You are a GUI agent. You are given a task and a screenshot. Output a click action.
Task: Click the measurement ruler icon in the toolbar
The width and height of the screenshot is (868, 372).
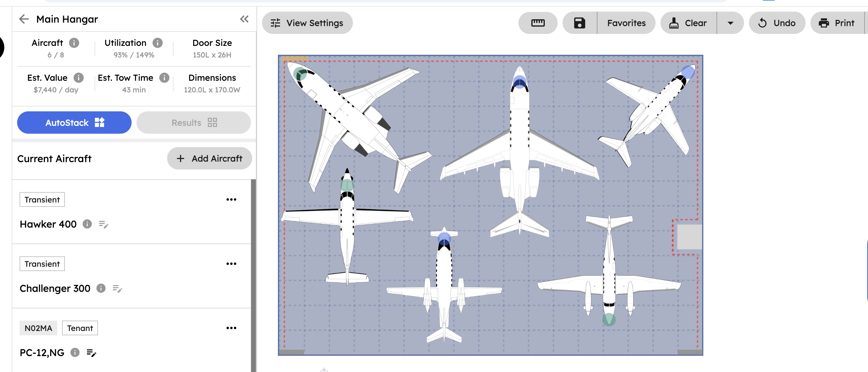(538, 23)
